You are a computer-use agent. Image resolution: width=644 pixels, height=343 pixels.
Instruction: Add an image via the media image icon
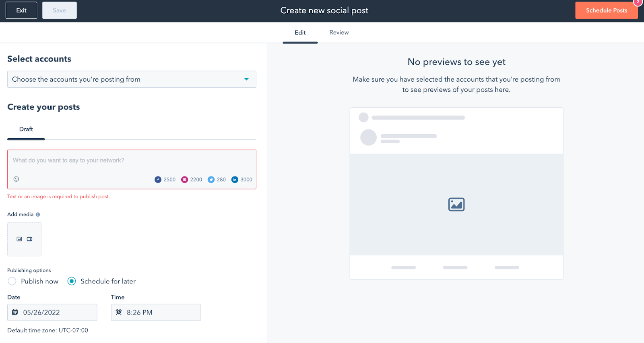(19, 239)
